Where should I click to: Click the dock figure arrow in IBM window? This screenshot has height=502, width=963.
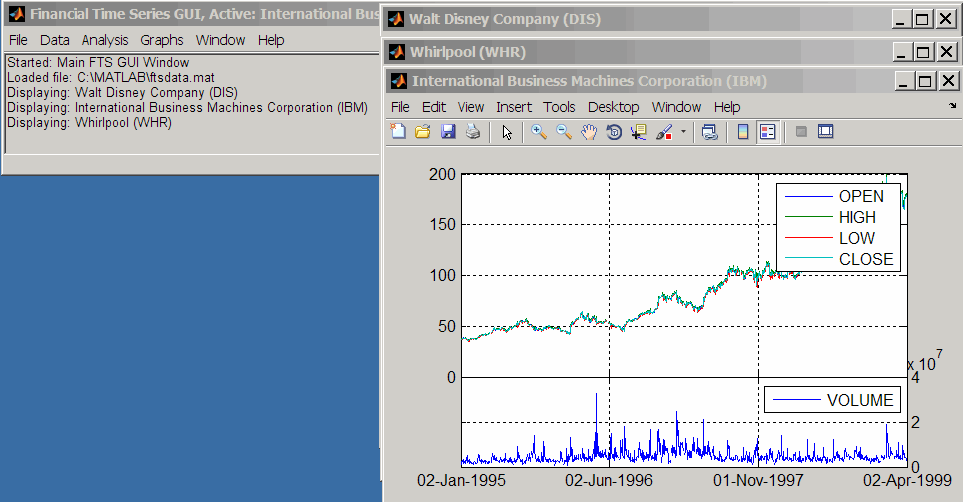pyautogui.click(x=953, y=106)
